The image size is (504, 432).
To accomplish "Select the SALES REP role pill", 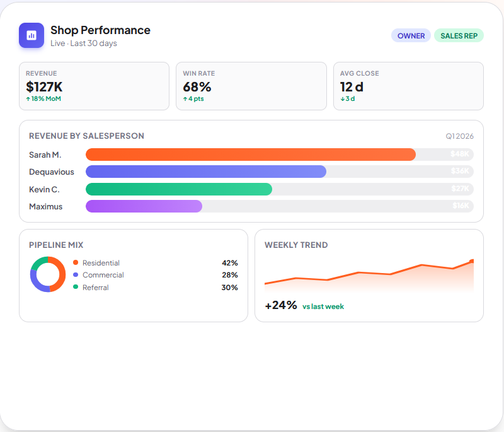I will pos(459,36).
